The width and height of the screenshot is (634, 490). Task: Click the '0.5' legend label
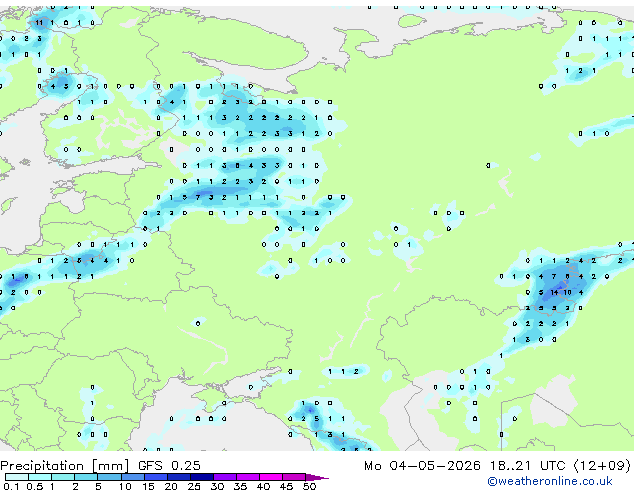(35, 486)
